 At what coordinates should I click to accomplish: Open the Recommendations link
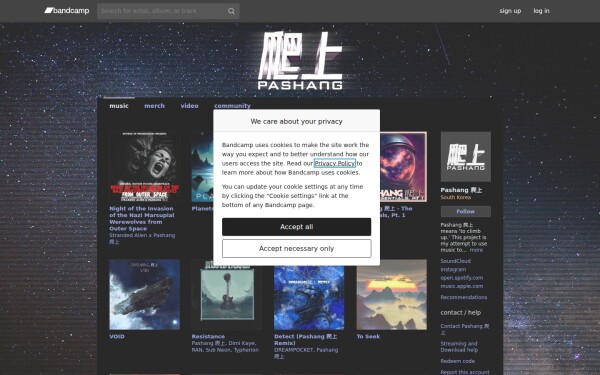click(463, 297)
